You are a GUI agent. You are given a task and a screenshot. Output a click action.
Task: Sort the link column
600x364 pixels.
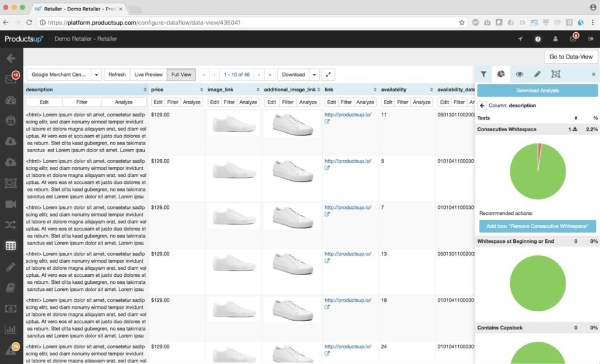point(375,90)
